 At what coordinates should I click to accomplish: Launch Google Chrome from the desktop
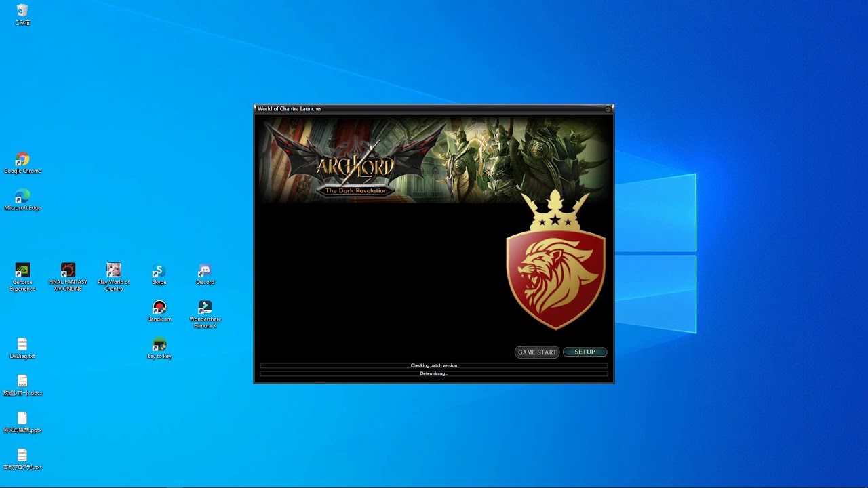(22, 163)
